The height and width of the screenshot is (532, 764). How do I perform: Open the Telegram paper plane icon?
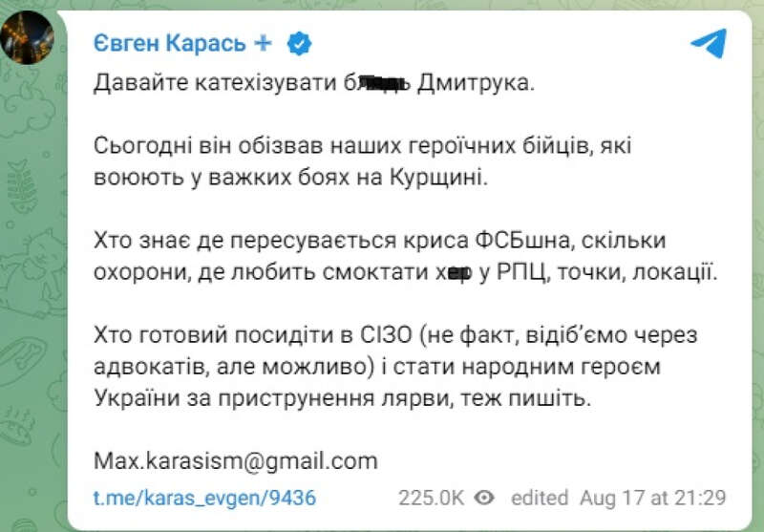[x=708, y=43]
